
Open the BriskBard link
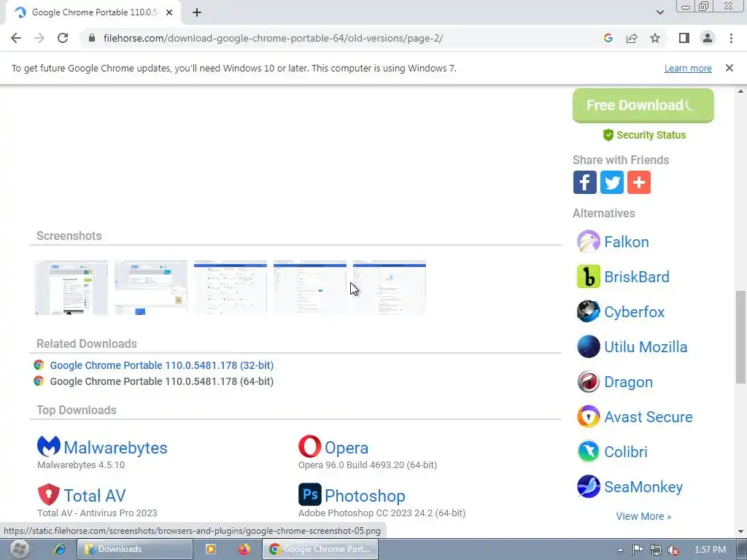(x=636, y=276)
